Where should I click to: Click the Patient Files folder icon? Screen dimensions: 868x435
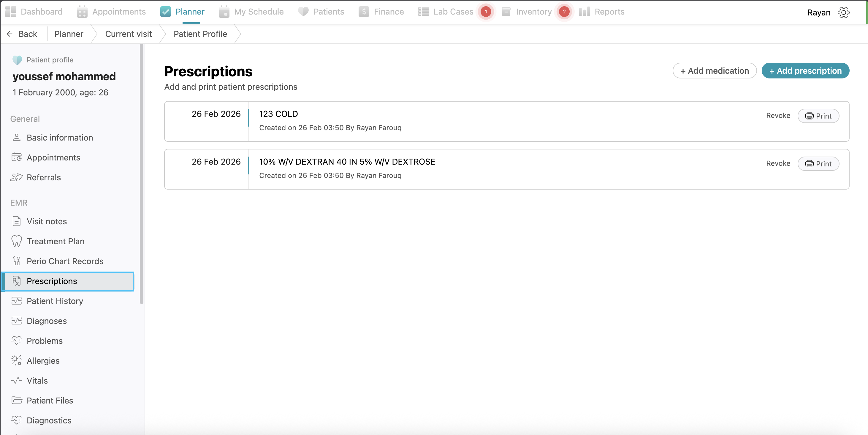[17, 400]
